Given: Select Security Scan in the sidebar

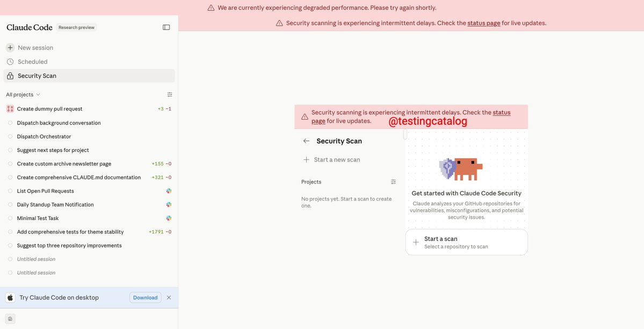Looking at the screenshot, I should [x=89, y=76].
